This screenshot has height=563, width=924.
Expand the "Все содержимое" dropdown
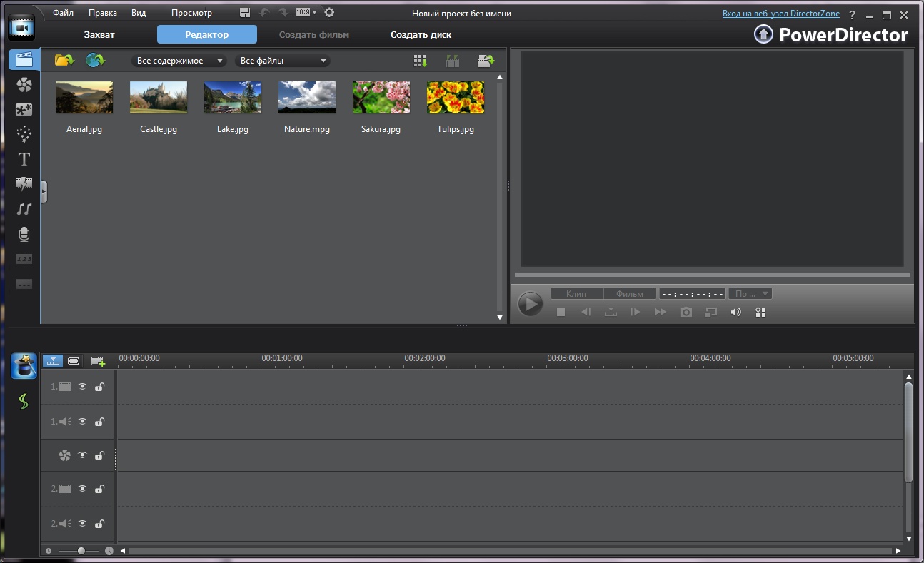click(179, 61)
